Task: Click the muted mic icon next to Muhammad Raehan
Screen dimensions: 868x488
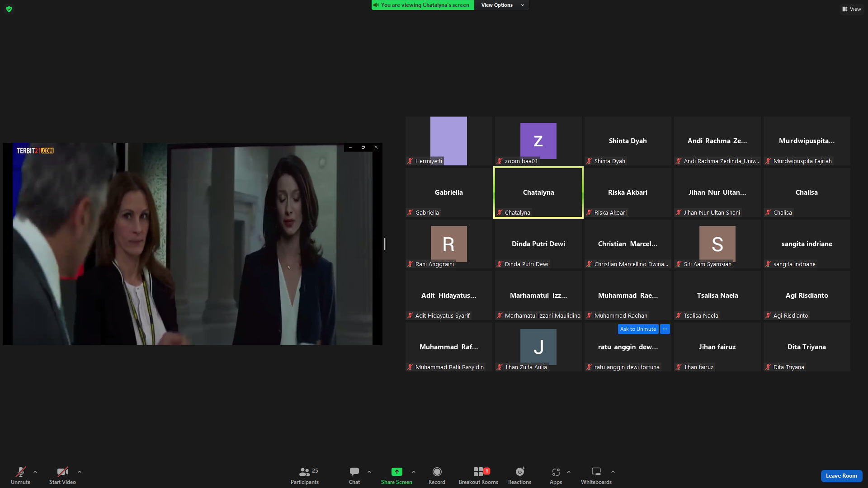Action: tap(589, 315)
